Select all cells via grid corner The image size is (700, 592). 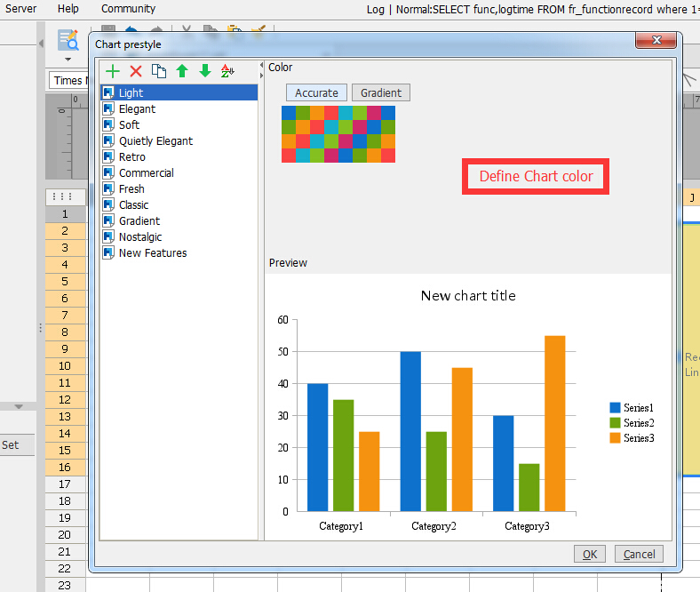[x=65, y=196]
